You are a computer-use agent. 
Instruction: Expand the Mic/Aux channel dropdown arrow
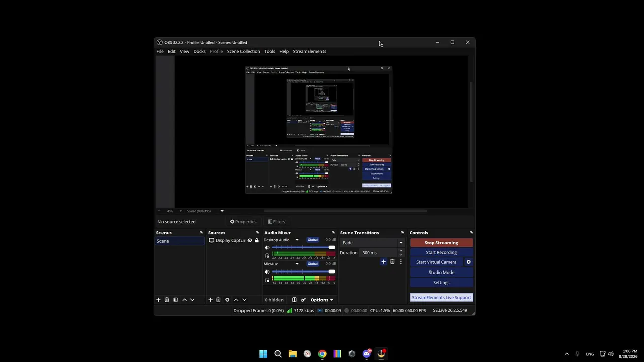click(x=297, y=264)
